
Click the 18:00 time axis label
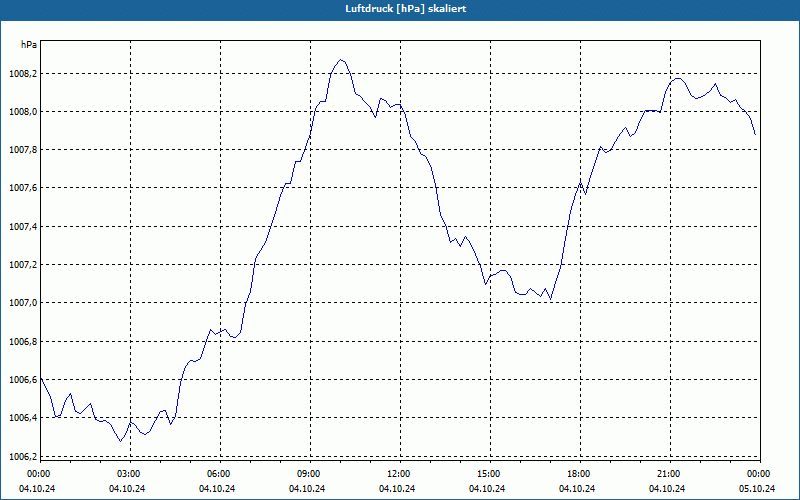[x=580, y=473]
